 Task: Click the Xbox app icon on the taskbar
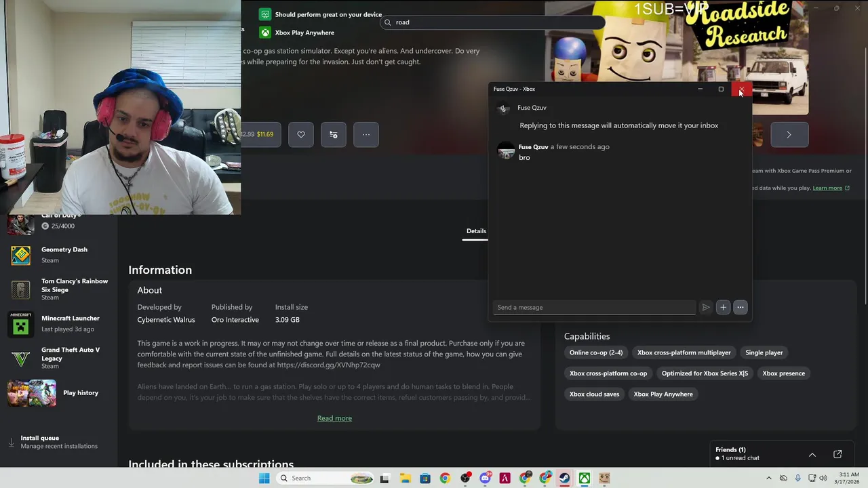coord(585,479)
